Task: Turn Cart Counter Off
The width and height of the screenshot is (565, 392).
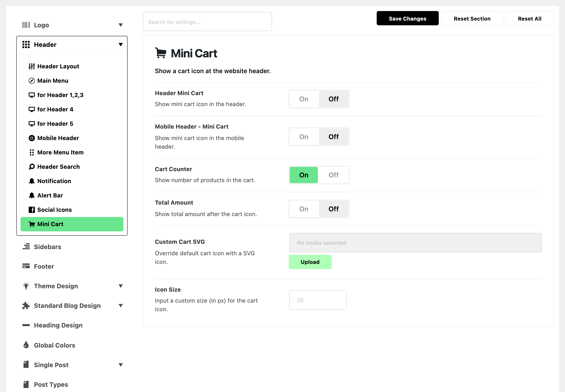Action: 333,175
